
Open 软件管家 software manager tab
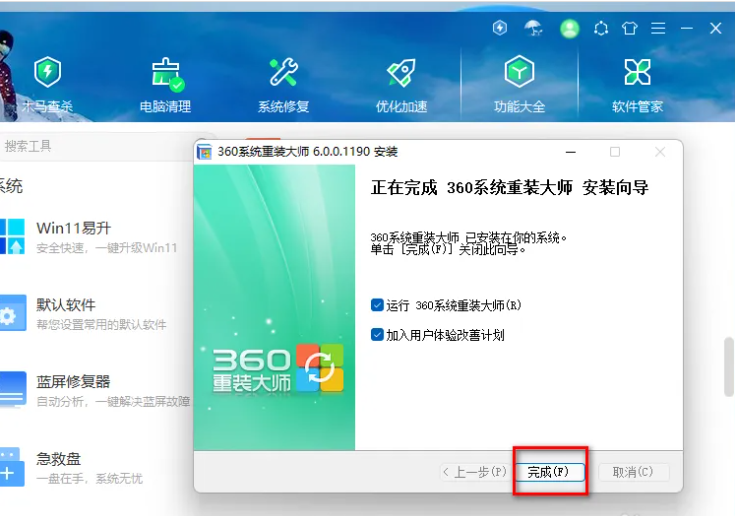coord(637,84)
